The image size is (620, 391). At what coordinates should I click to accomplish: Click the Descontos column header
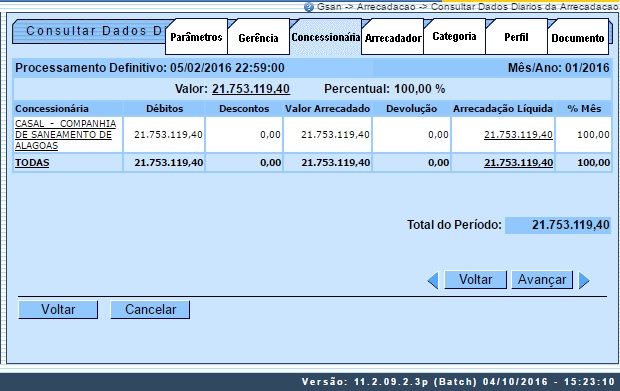244,109
